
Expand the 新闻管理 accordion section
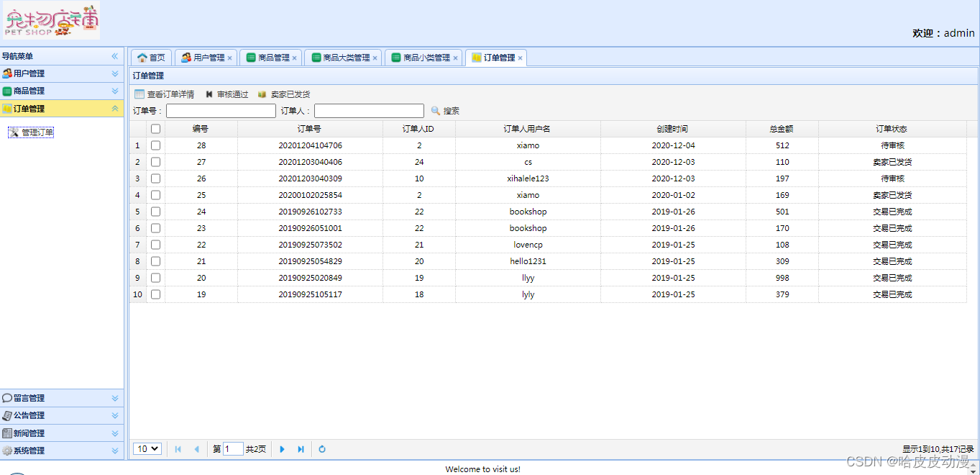[x=114, y=433]
